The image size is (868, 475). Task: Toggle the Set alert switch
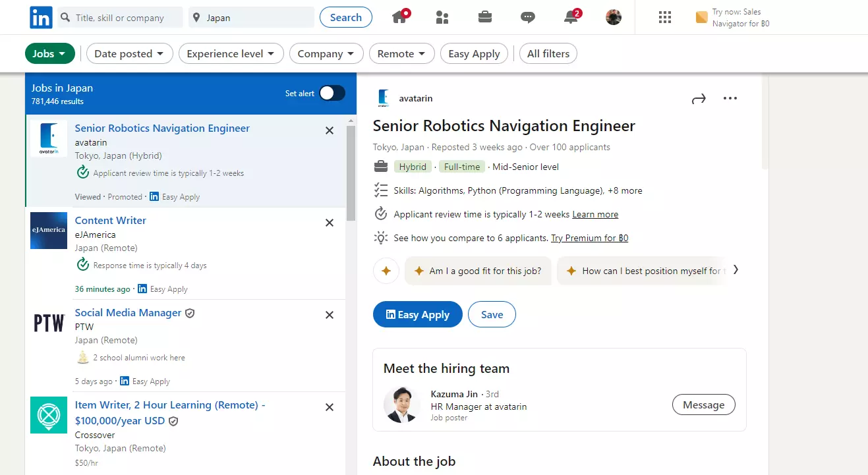pos(332,94)
